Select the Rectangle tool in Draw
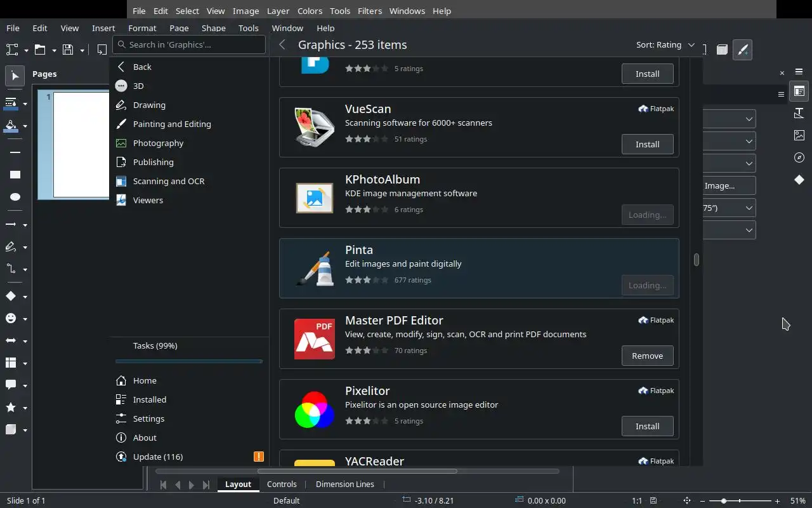812x508 pixels. tap(15, 175)
